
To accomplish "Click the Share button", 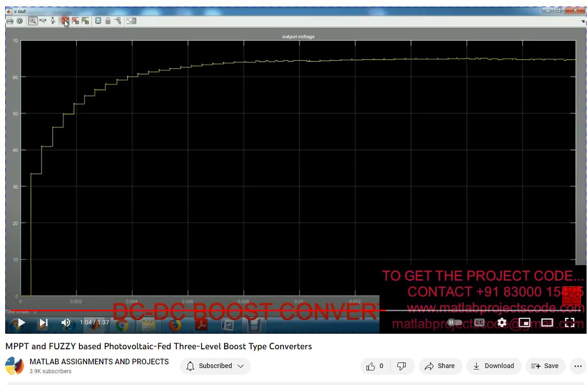I will 440,366.
